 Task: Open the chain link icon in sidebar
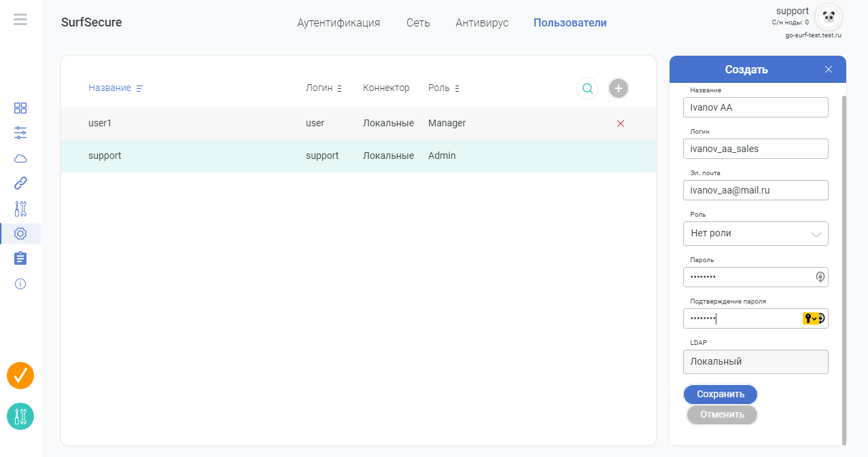pyautogui.click(x=20, y=183)
